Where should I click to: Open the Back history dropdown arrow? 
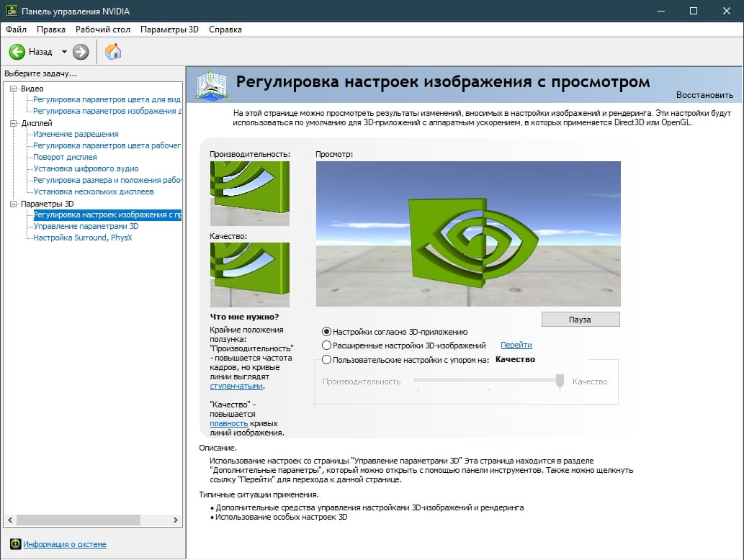click(x=64, y=52)
